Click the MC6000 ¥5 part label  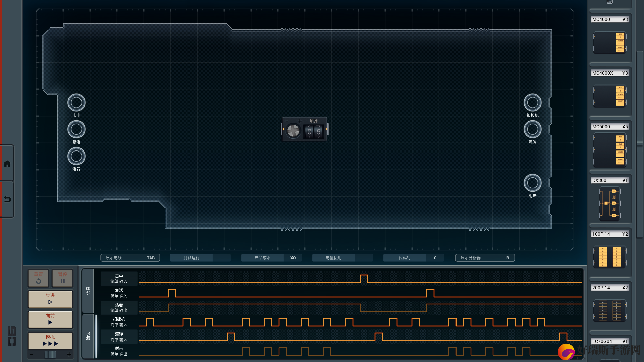pyautogui.click(x=610, y=127)
